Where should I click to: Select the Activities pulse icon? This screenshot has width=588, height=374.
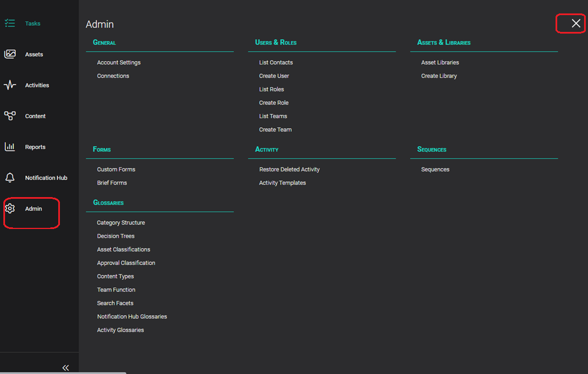point(10,85)
